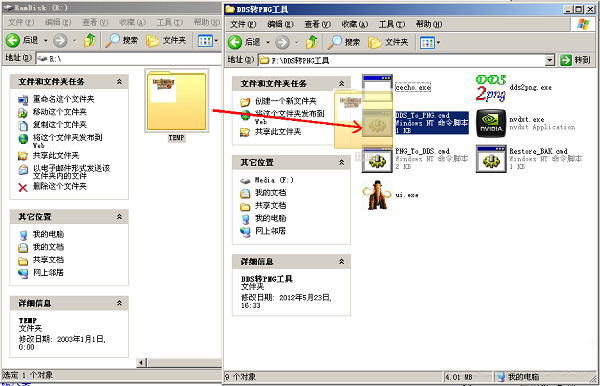Select nvdxt.exe NVIDIA icon

click(x=491, y=123)
